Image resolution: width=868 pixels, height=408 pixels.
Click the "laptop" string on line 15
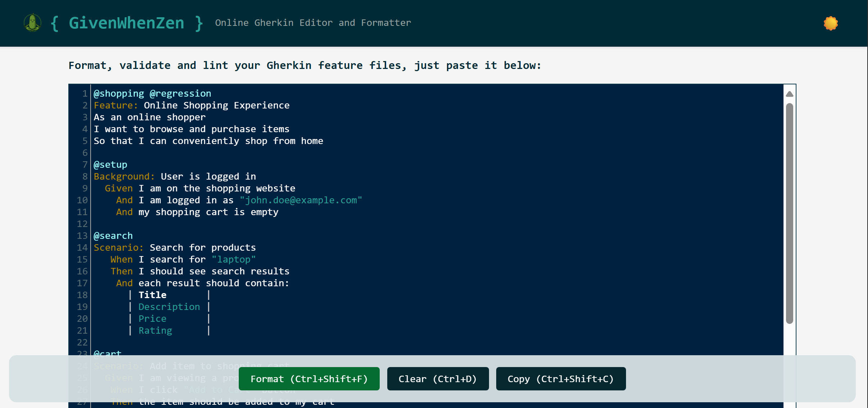coord(233,259)
